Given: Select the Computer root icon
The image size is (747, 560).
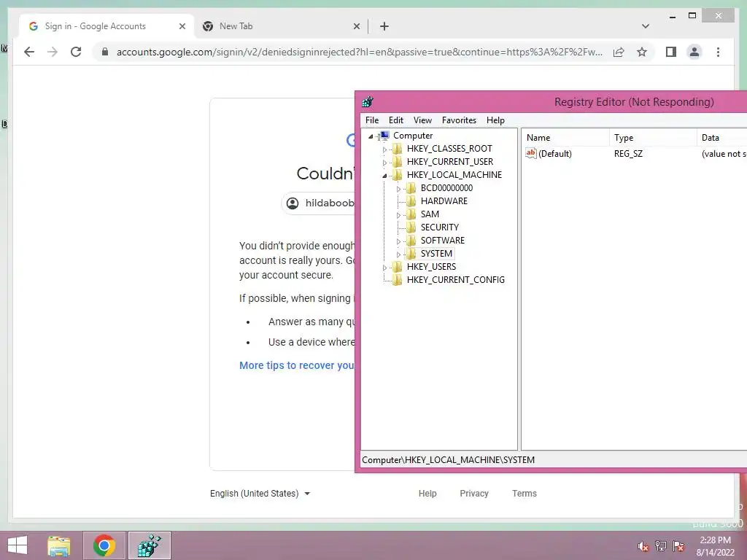Looking at the screenshot, I should [x=384, y=136].
